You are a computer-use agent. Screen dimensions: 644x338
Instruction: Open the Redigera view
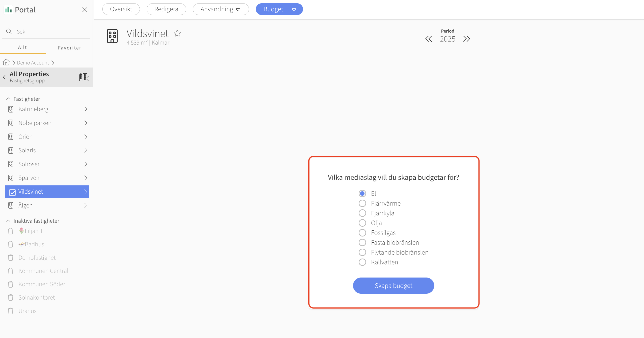[166, 9]
